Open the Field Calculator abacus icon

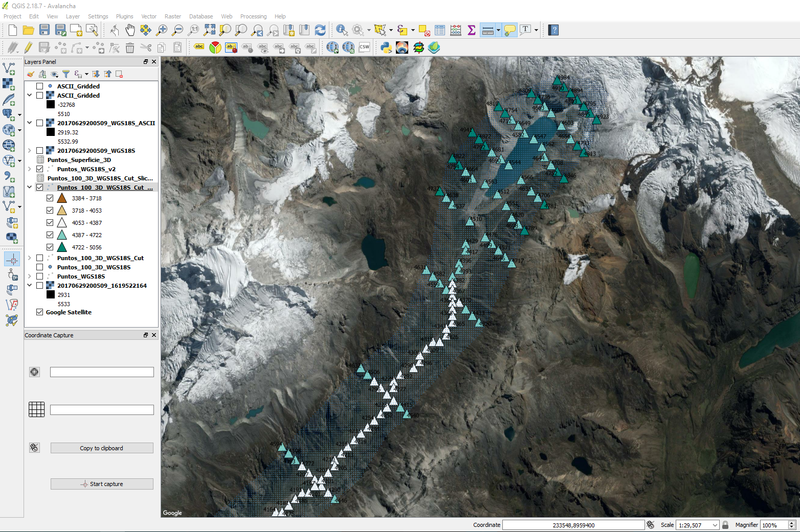tap(456, 30)
